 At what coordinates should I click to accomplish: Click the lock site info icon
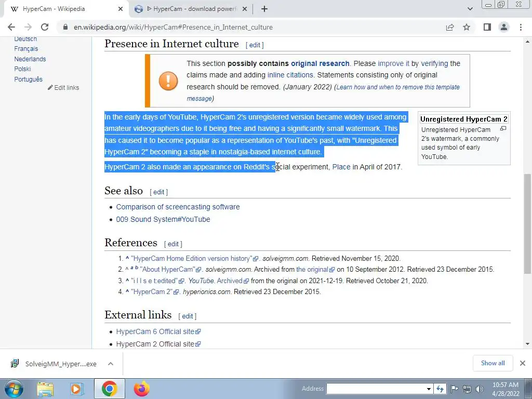(x=65, y=27)
